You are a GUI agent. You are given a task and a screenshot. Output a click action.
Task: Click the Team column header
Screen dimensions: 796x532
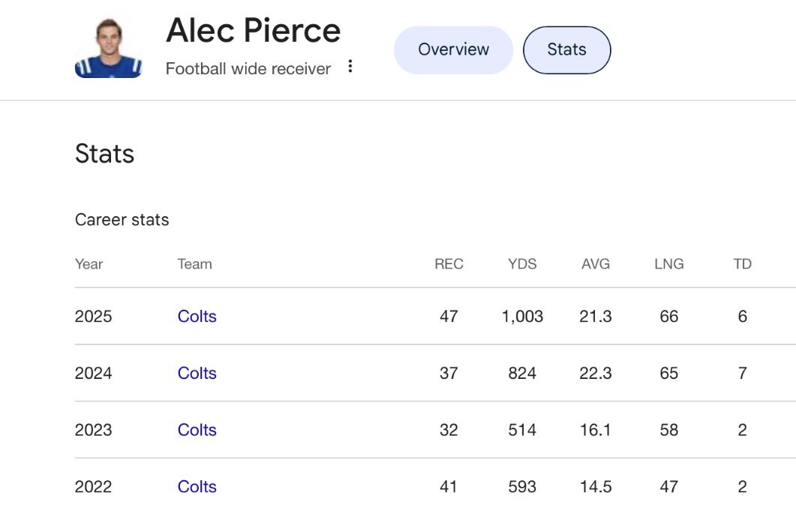pyautogui.click(x=194, y=264)
